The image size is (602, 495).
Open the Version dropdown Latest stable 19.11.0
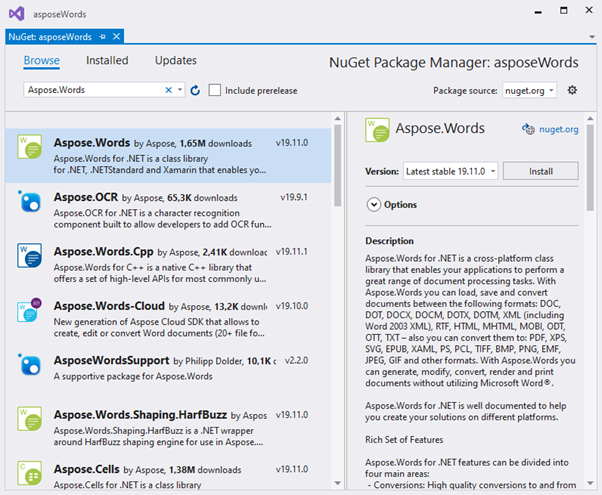point(450,171)
